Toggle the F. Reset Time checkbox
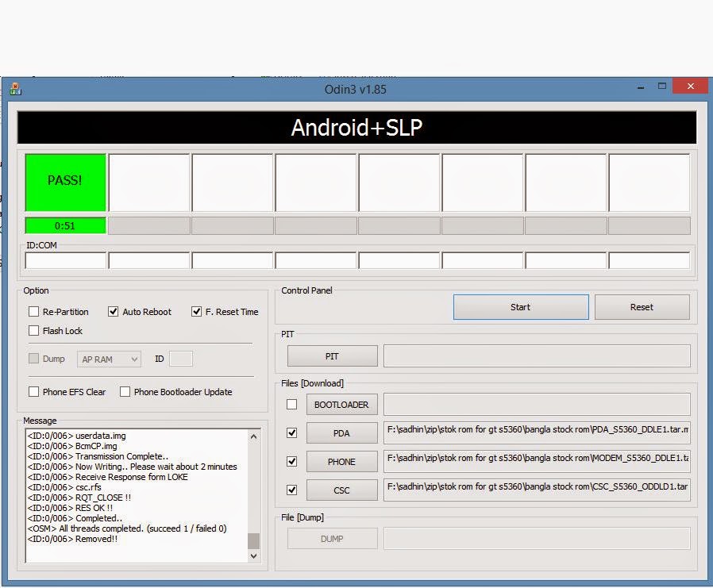The image size is (713, 588). point(196,312)
